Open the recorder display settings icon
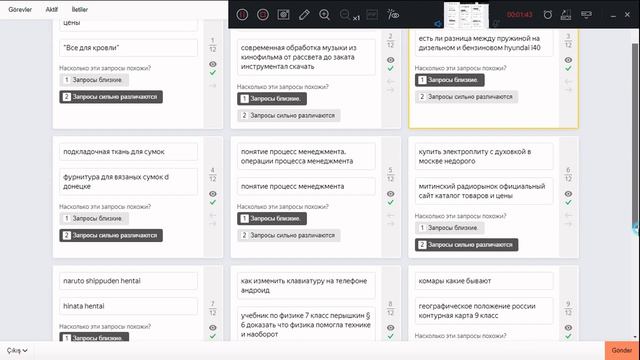 click(x=586, y=15)
